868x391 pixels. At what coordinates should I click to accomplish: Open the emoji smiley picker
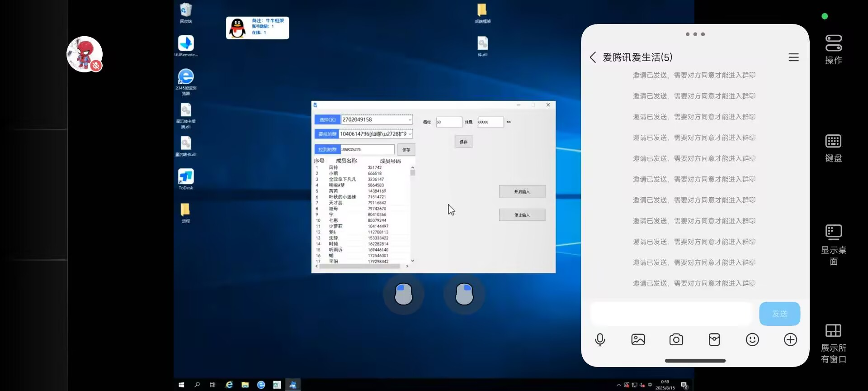[x=752, y=339]
